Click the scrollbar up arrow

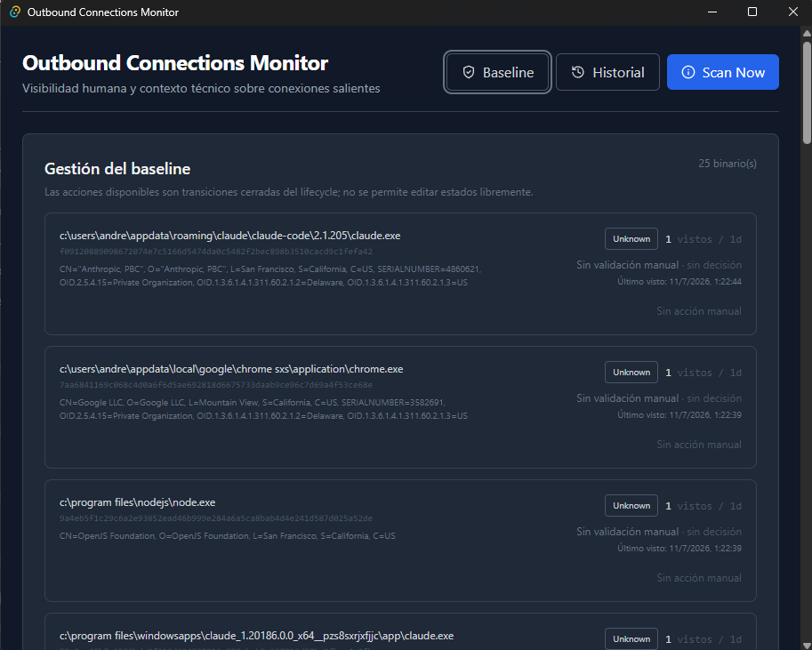[807, 33]
